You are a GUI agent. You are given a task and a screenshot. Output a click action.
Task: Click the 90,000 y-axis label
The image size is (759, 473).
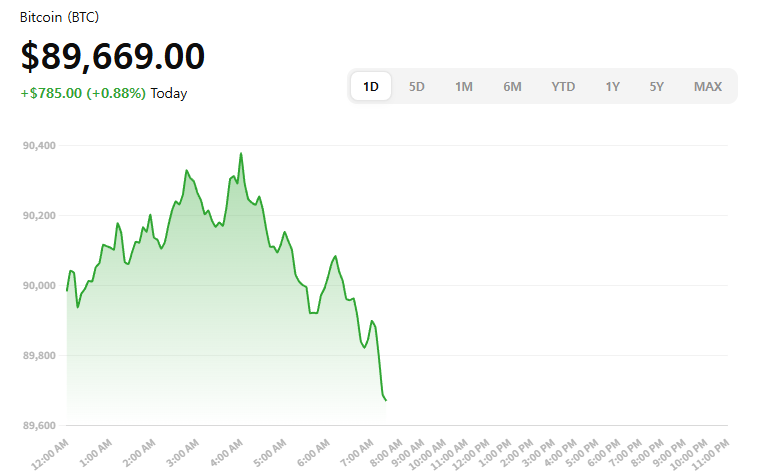pos(38,286)
